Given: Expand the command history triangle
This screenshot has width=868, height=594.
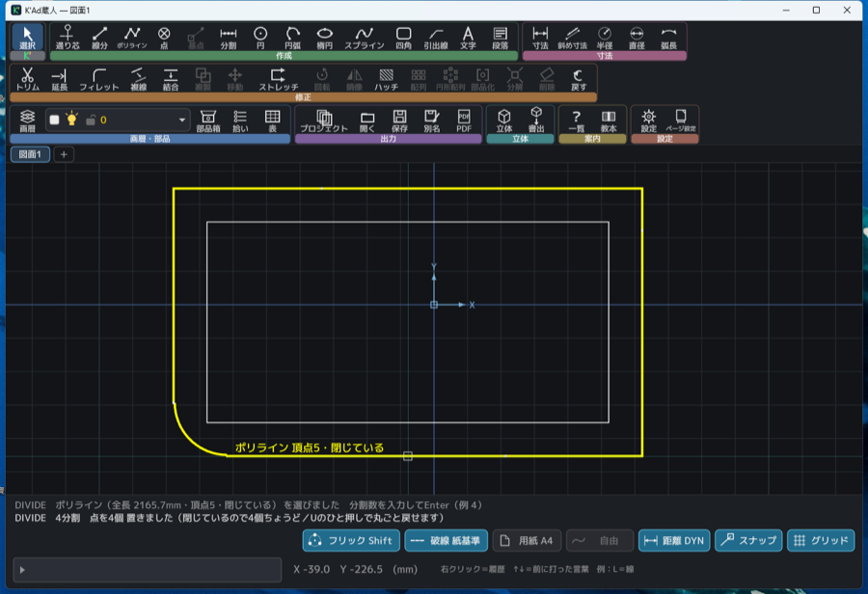Looking at the screenshot, I should (x=22, y=570).
